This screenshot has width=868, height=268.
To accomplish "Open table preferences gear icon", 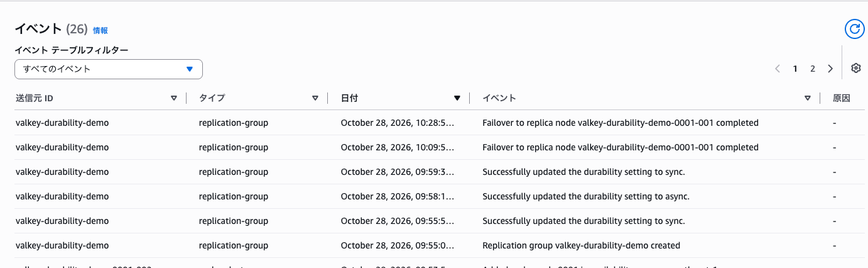I will coord(855,69).
